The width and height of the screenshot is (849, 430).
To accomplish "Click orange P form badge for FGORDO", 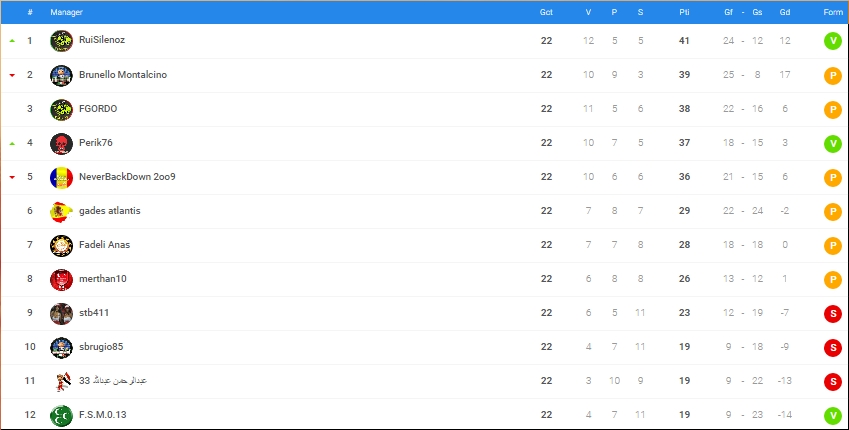I will pos(832,109).
